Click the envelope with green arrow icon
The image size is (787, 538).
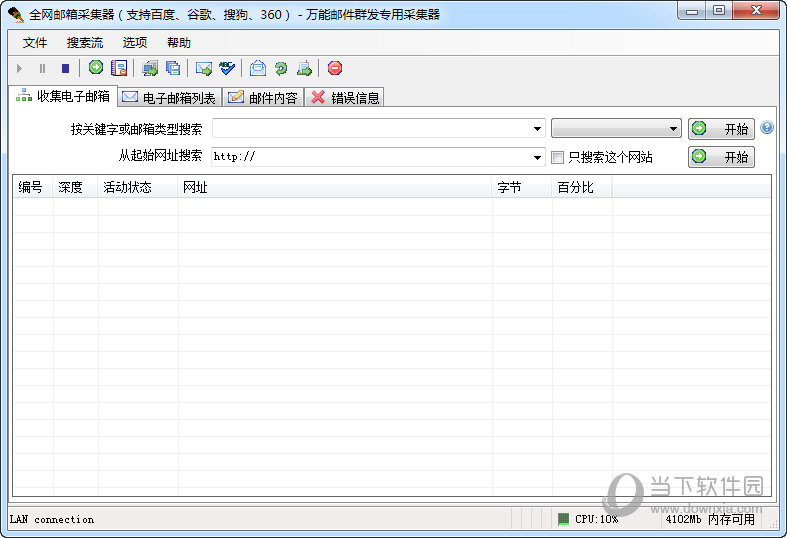(x=204, y=68)
